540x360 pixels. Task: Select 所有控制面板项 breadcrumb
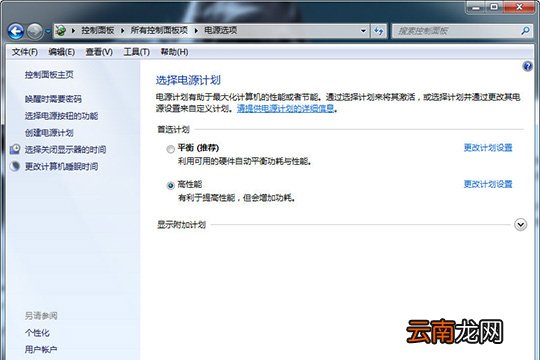(x=159, y=30)
